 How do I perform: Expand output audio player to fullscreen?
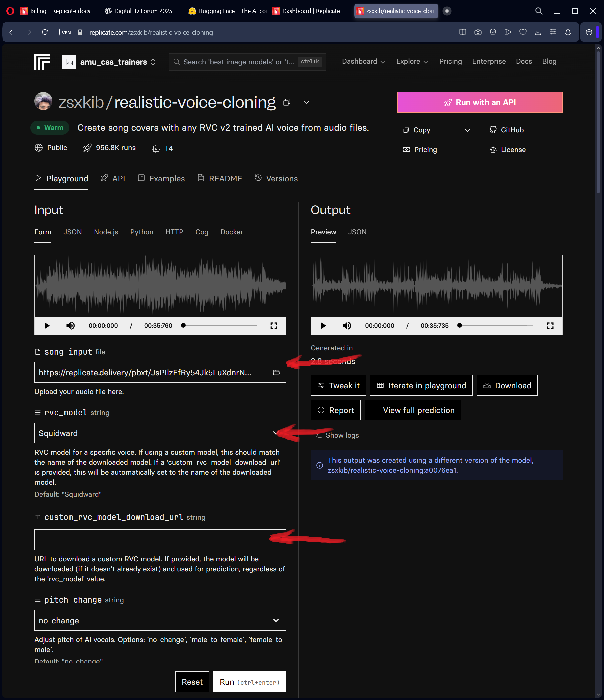tap(550, 325)
